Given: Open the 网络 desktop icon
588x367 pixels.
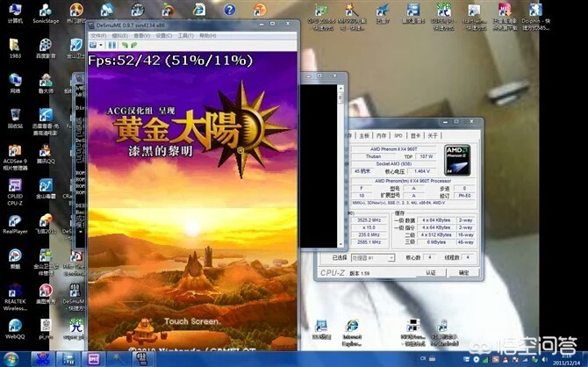Looking at the screenshot, I should coord(15,83).
